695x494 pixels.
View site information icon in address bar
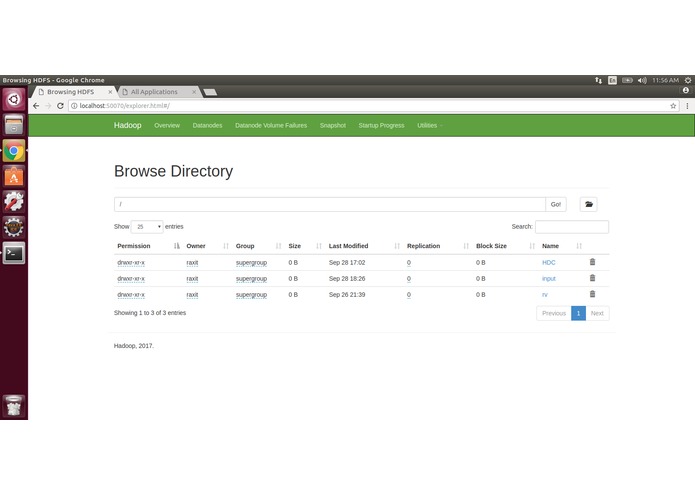[74, 106]
